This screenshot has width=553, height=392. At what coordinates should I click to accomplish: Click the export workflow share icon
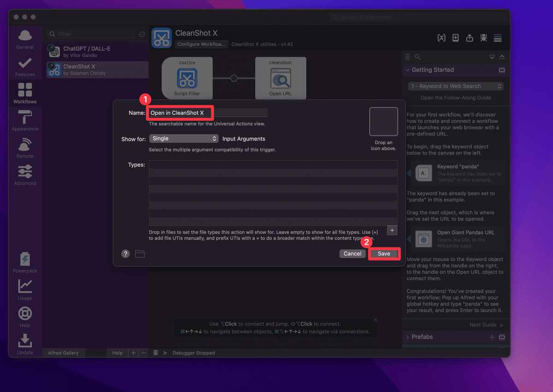coord(470,38)
